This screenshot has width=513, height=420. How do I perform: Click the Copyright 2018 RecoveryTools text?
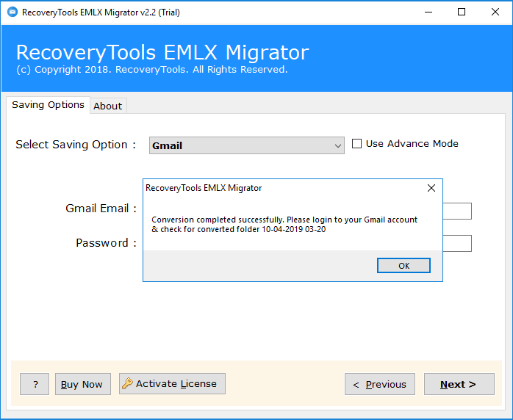pyautogui.click(x=152, y=70)
